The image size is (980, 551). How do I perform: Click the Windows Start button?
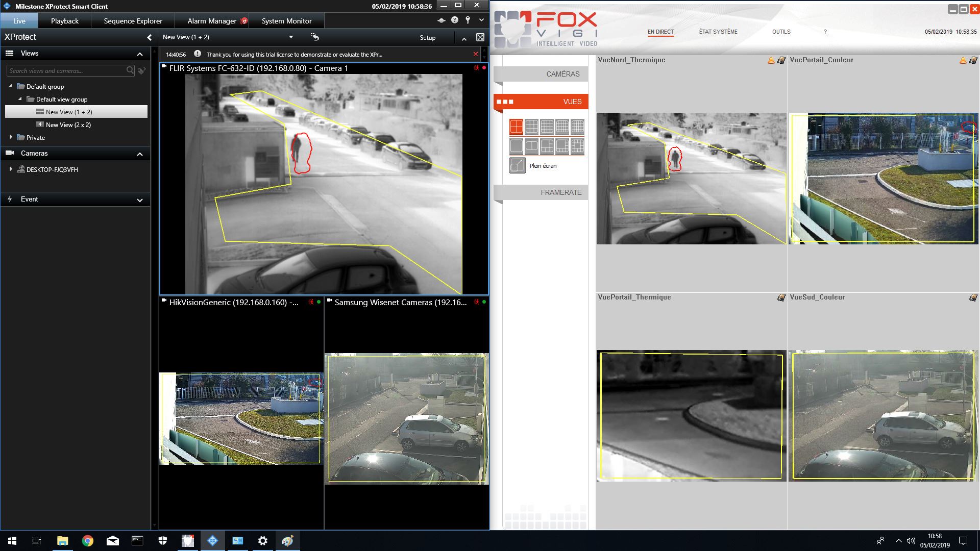point(12,541)
